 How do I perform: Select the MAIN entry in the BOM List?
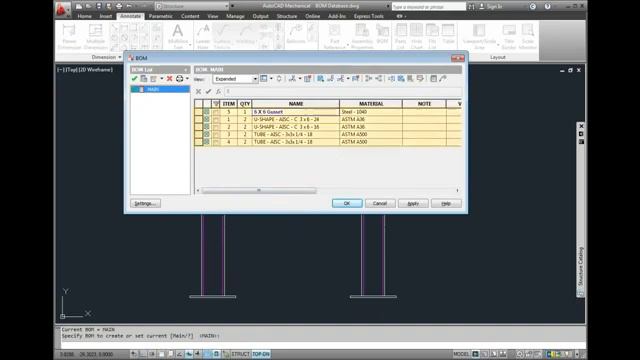point(160,89)
